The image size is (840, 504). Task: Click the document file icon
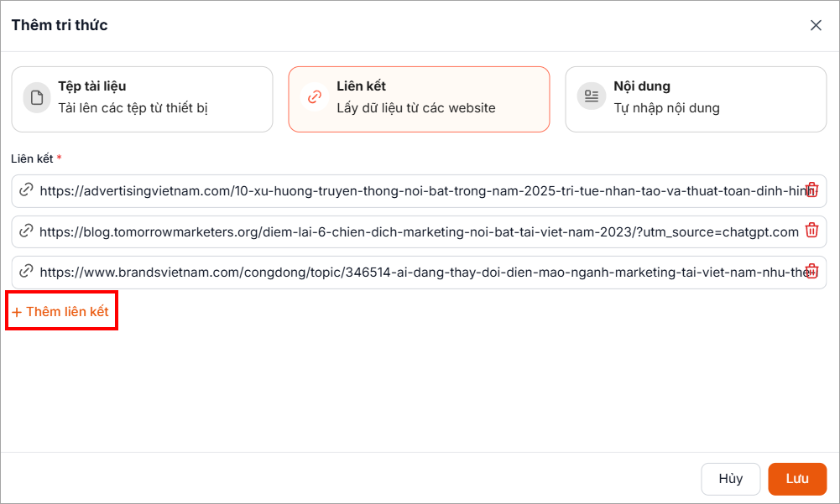[x=37, y=96]
